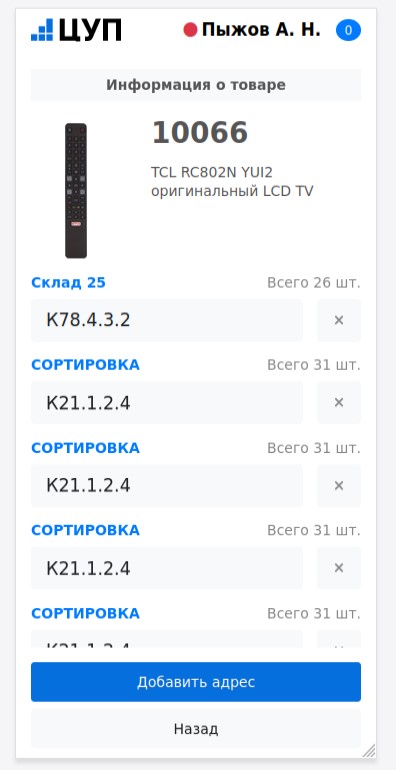396x770 pixels.
Task: Delete the first K21.1.2.4 sorting address
Action: tap(339, 403)
